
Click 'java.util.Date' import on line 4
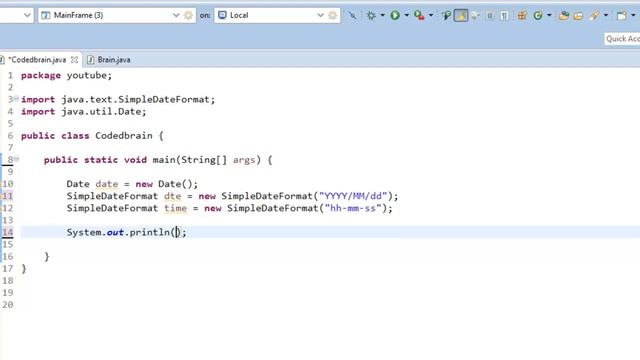pos(101,111)
